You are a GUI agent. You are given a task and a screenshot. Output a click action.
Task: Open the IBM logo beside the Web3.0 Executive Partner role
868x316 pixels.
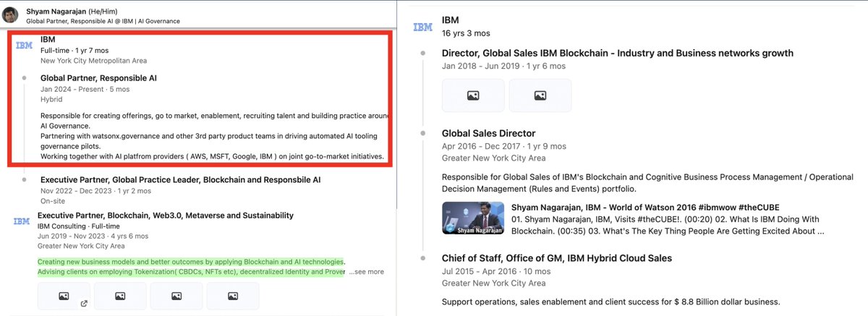click(x=22, y=222)
